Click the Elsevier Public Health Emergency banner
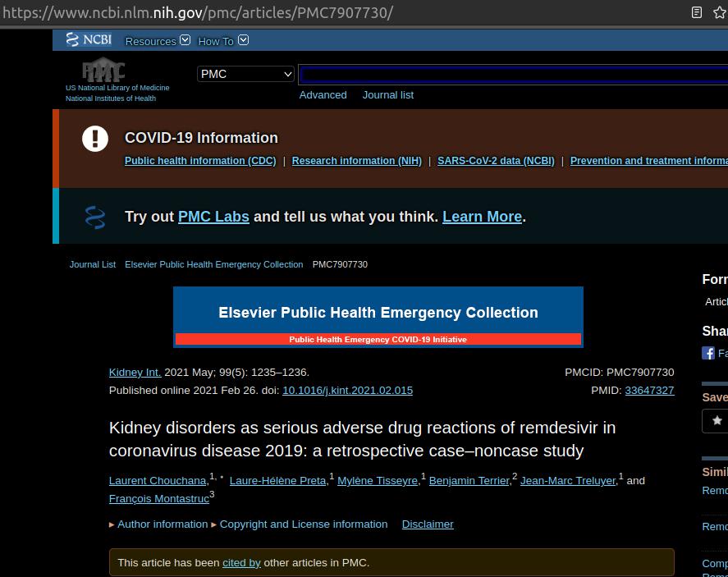The image size is (728, 577). (x=378, y=317)
